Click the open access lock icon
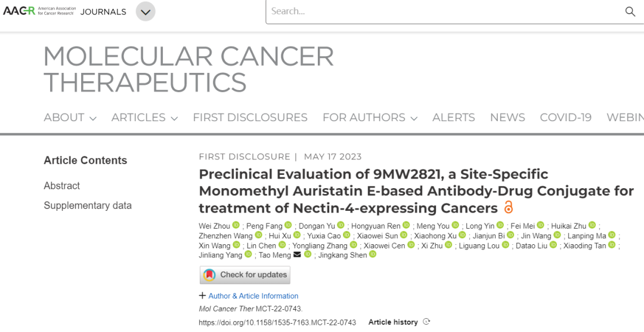 point(508,208)
